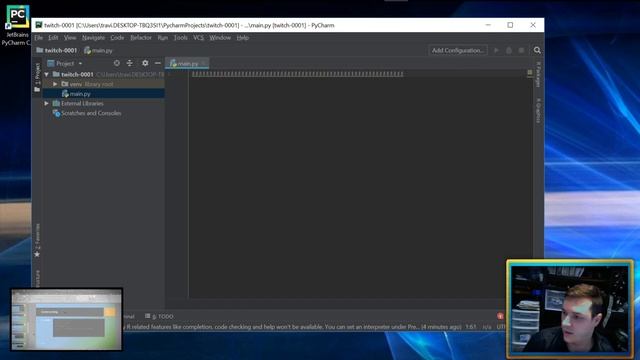This screenshot has height=360, width=640.
Task: Open the VCS menu
Action: pos(198,38)
